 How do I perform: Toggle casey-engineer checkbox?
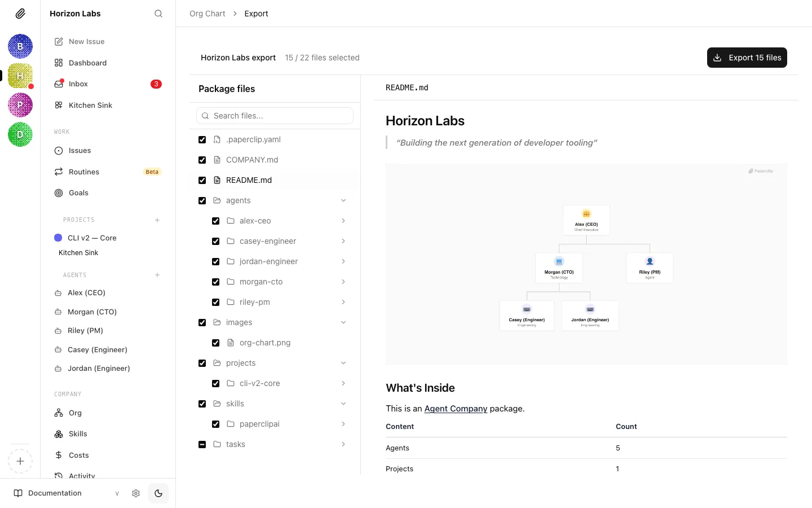tap(215, 241)
